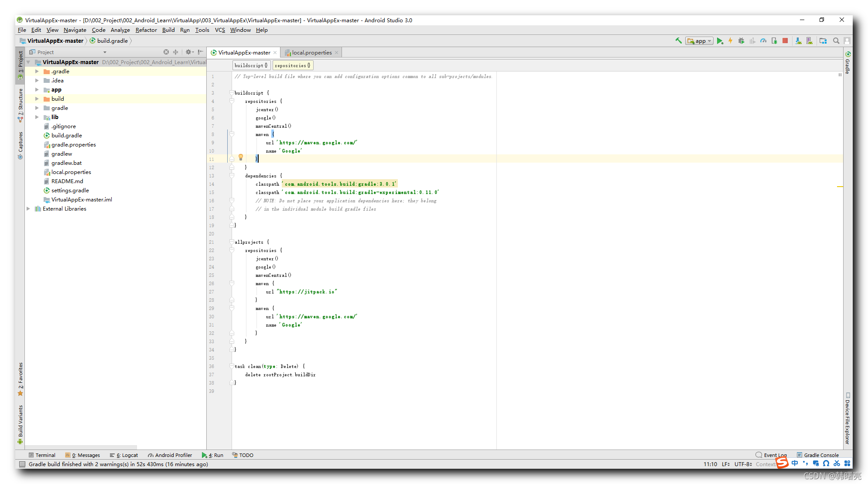Open the Project panel gear settings icon
This screenshot has height=484, width=868.
[189, 52]
